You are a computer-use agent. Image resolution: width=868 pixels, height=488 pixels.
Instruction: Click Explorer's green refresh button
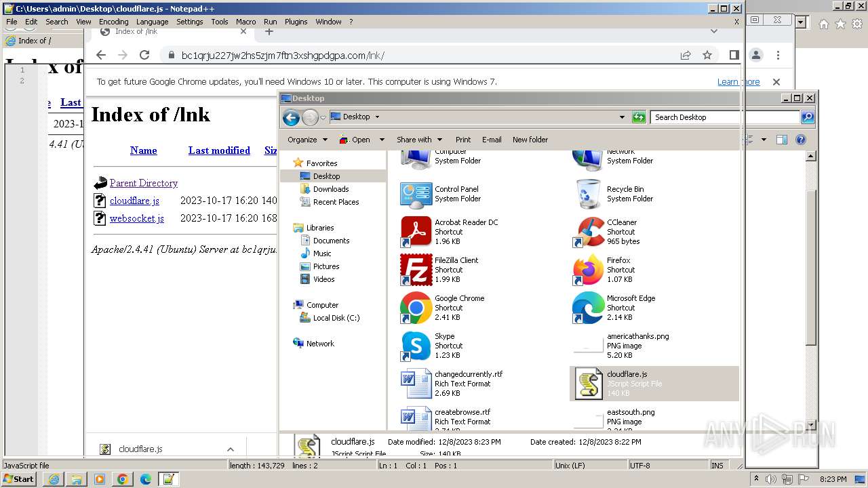(639, 117)
